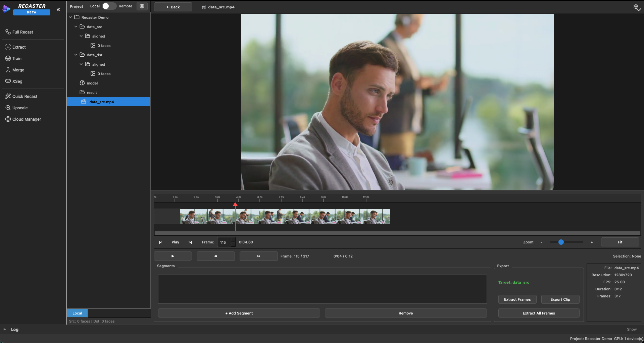Collapse the left sidebar with double-chevron icon
This screenshot has width=644, height=343.
coord(58,10)
